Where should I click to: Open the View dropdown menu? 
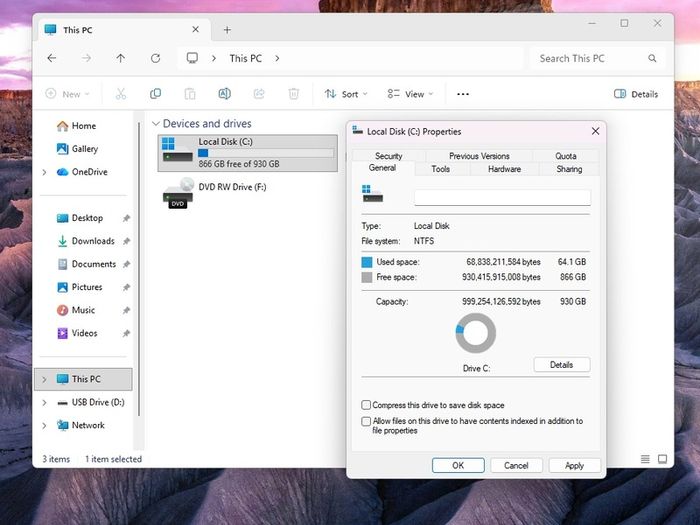click(410, 94)
